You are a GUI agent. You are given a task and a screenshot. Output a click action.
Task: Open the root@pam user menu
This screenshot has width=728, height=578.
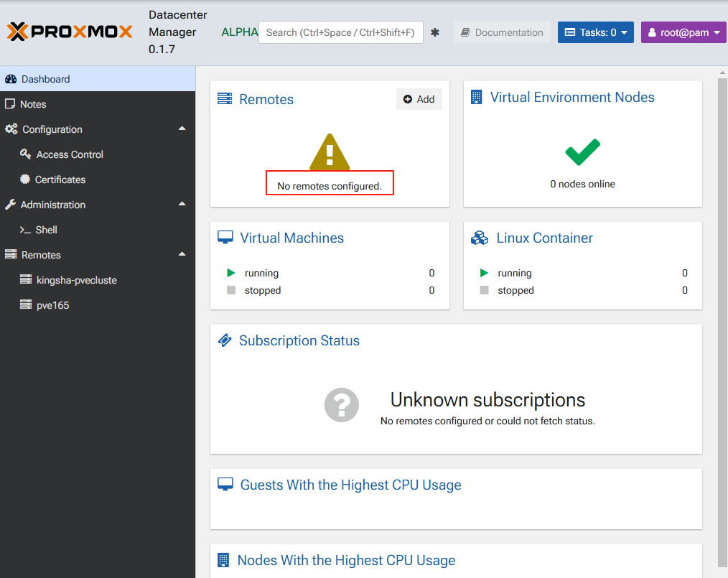683,32
